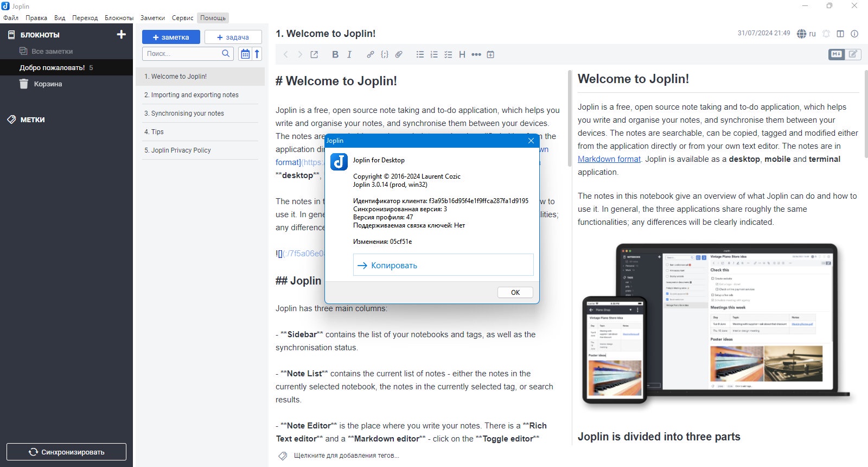Click the italic formatting icon
Viewport: 868px width, 467px height.
pyautogui.click(x=349, y=54)
